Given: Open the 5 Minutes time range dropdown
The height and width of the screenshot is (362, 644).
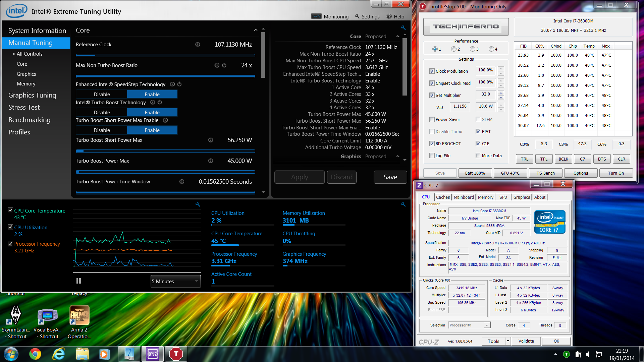Looking at the screenshot, I should [176, 281].
